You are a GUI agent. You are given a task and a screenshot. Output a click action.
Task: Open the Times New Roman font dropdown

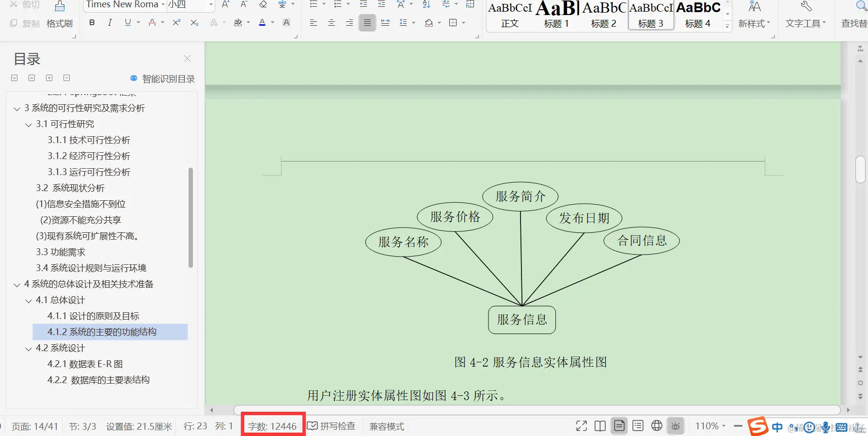tap(163, 4)
